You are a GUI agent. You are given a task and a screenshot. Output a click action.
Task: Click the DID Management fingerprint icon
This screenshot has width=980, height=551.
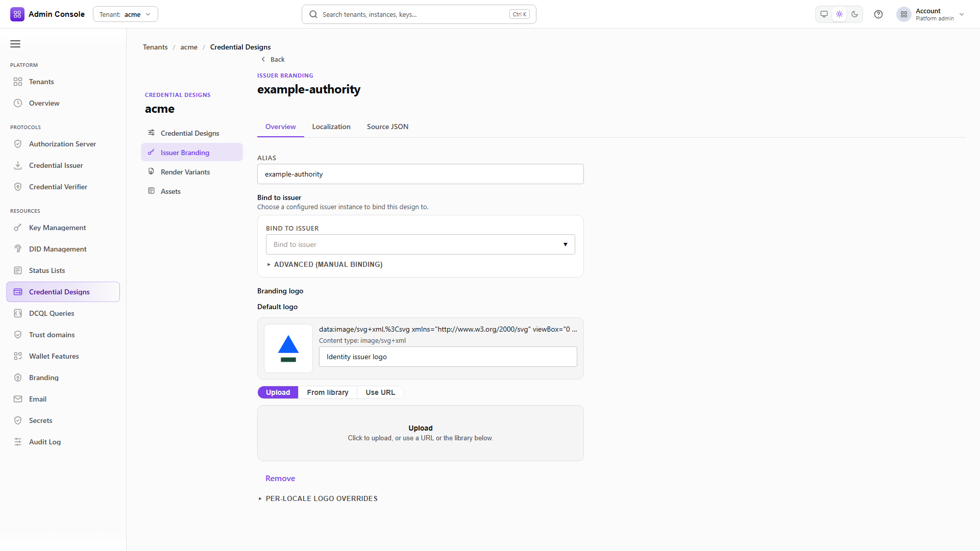point(18,249)
